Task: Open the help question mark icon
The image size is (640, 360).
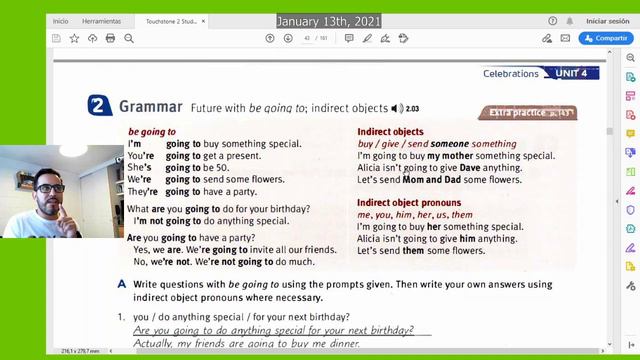Action: click(552, 21)
